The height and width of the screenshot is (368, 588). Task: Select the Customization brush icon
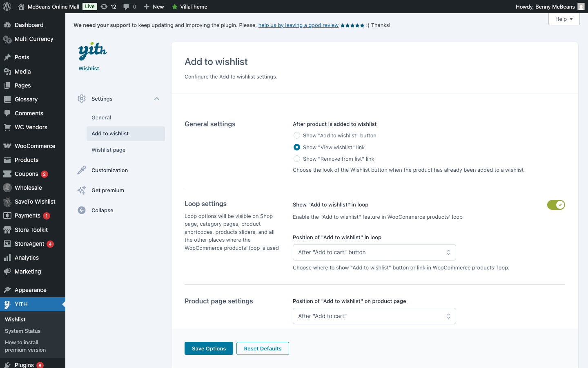click(x=81, y=170)
